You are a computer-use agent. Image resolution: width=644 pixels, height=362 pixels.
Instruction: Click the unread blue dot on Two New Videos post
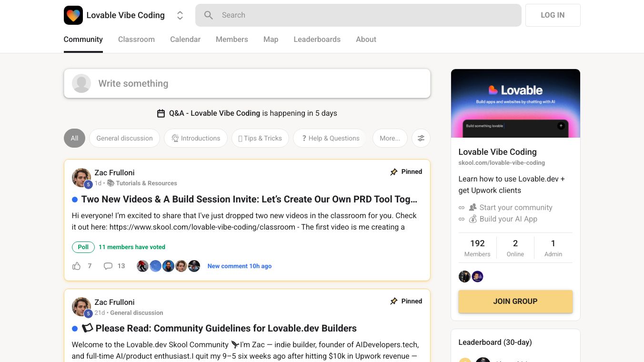[75, 200]
